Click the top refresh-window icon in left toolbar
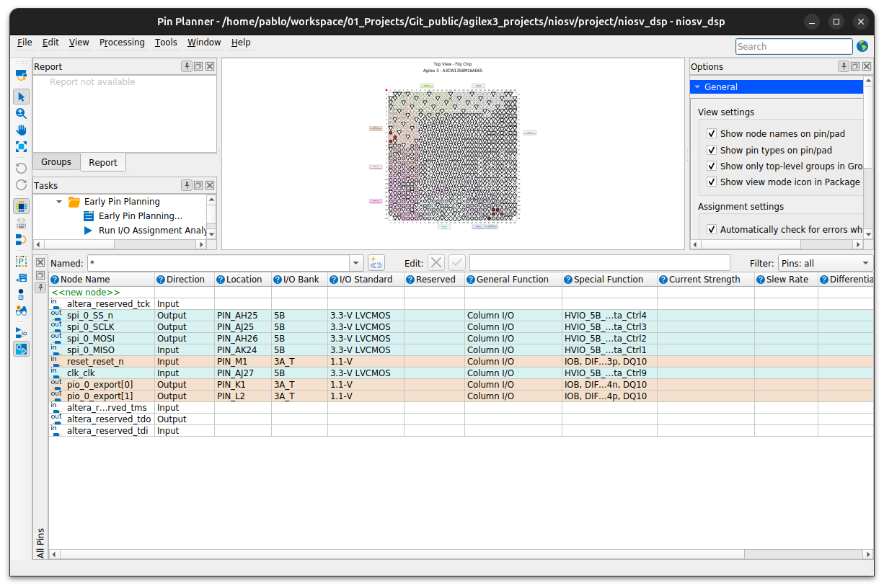This screenshot has height=588, width=884. 21,73
